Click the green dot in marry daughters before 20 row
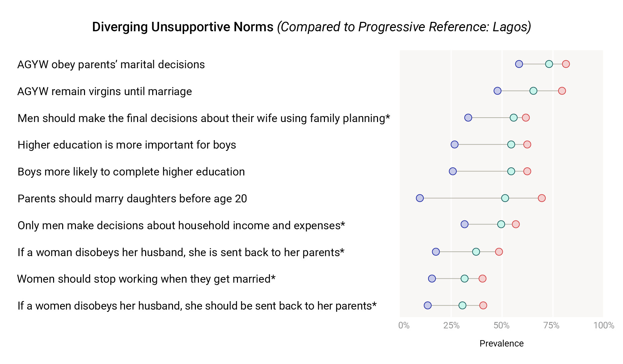This screenshot has width=623, height=364. (505, 198)
